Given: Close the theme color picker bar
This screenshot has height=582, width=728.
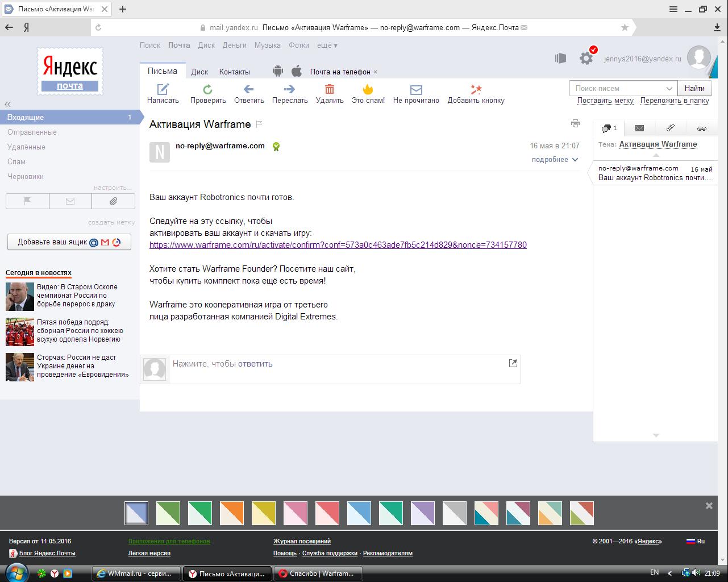Looking at the screenshot, I should click(x=709, y=505).
